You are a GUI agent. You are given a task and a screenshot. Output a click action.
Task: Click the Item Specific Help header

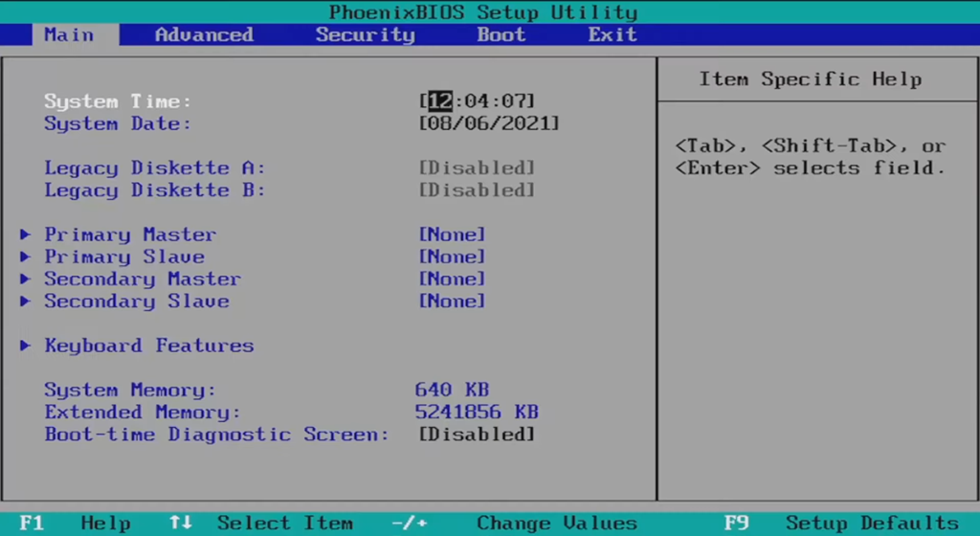[810, 79]
